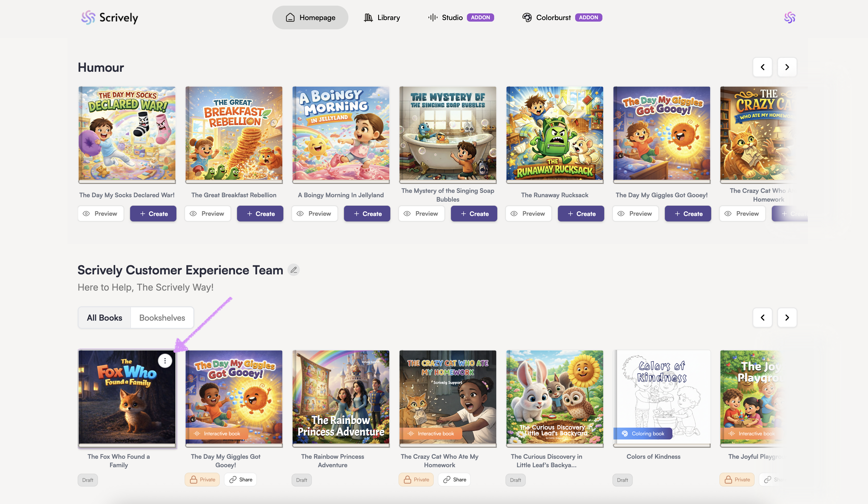868x504 pixels.
Task: Select the All Books tab
Action: click(x=104, y=318)
